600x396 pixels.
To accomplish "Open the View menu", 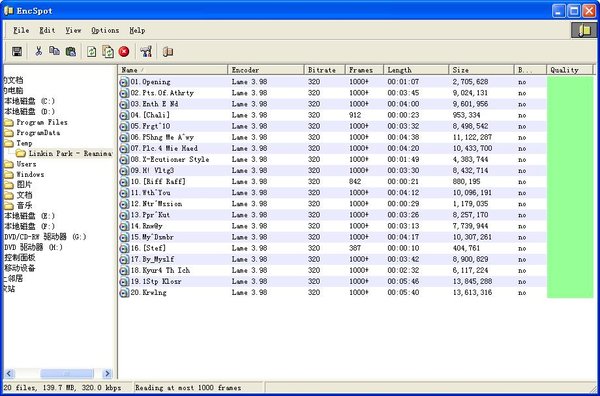I will click(x=73, y=30).
